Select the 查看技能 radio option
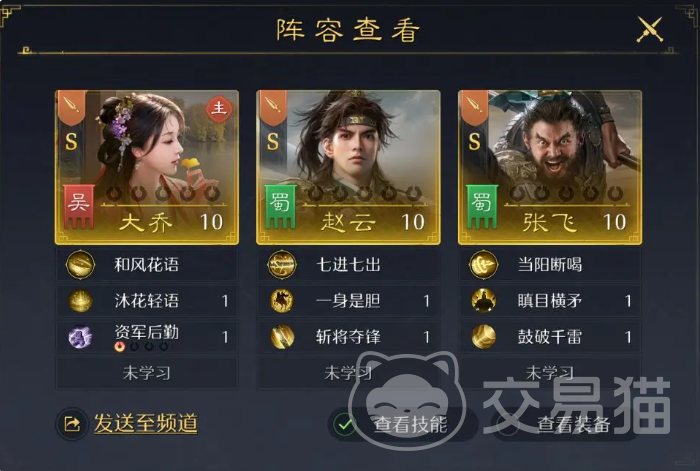This screenshot has height=471, width=700. pos(344,424)
